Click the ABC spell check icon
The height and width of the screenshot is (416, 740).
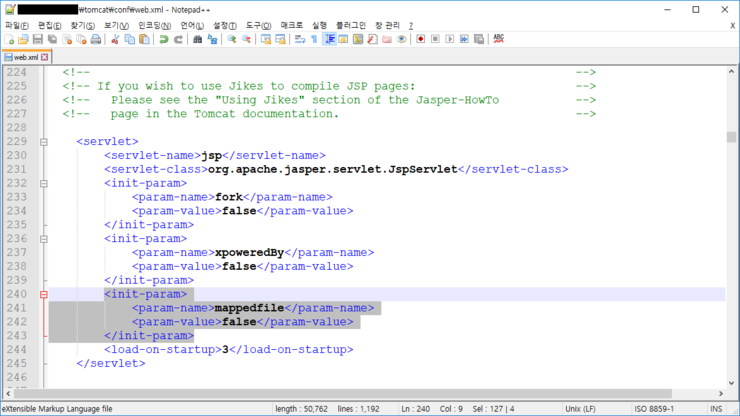point(498,39)
